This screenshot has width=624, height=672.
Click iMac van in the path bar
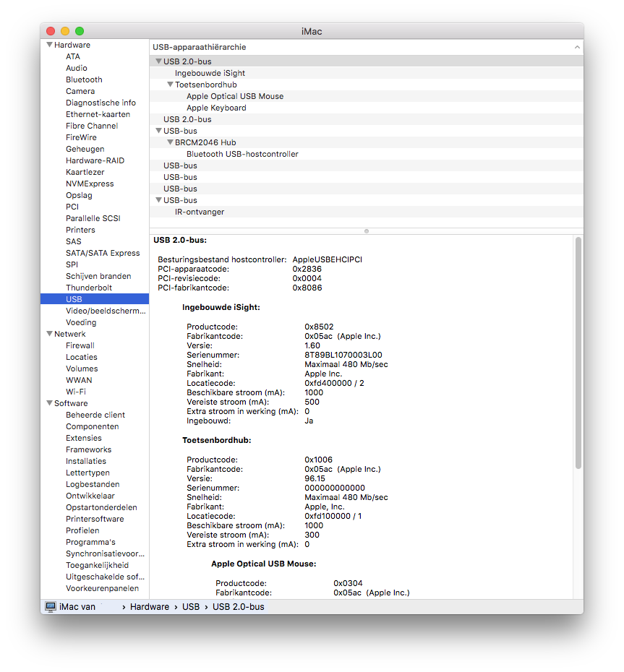77,607
